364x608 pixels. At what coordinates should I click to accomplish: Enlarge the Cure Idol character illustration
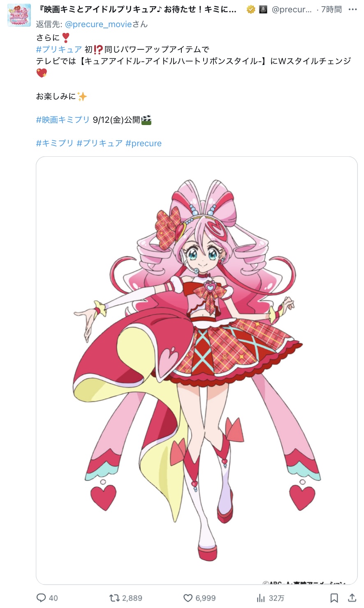[x=197, y=370]
